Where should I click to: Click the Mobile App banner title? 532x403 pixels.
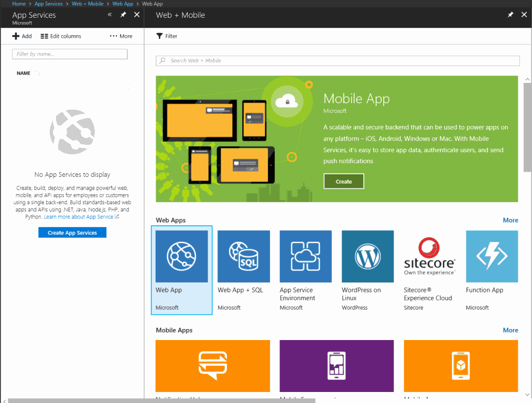[x=356, y=99]
